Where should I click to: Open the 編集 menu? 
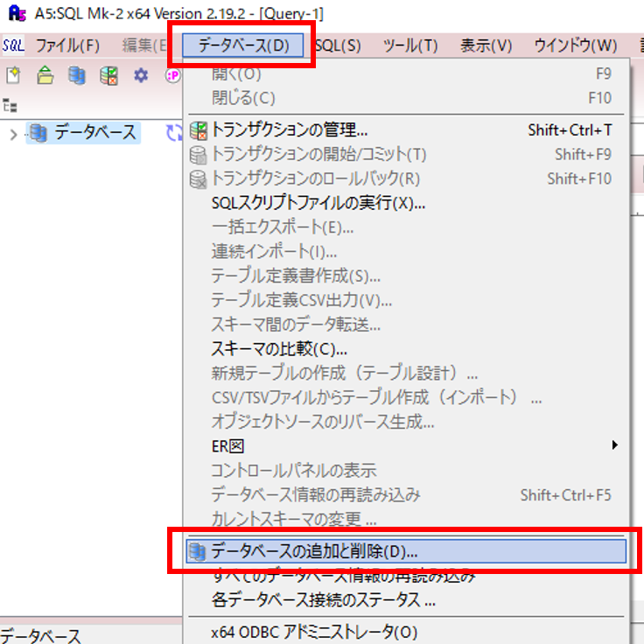pyautogui.click(x=144, y=45)
